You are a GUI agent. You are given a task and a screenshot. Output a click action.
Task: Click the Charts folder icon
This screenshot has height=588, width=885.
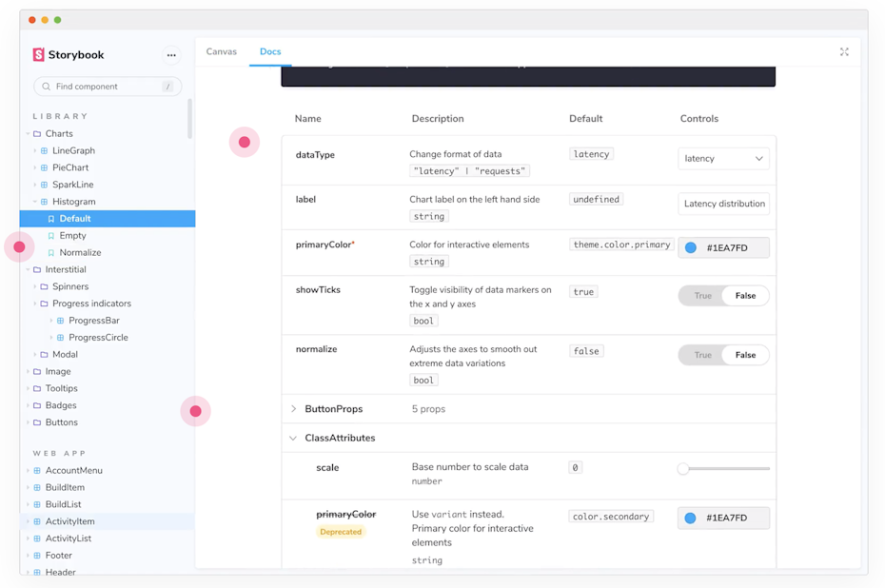coord(37,134)
